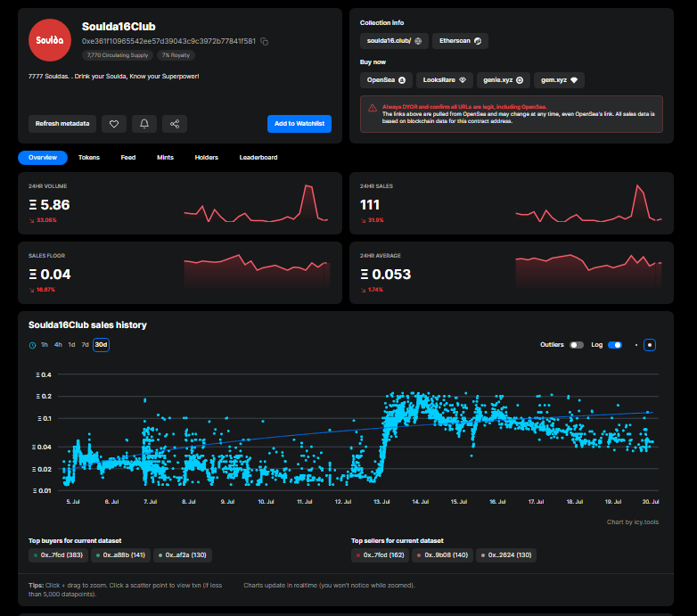Click the heart favorite icon button

click(114, 124)
